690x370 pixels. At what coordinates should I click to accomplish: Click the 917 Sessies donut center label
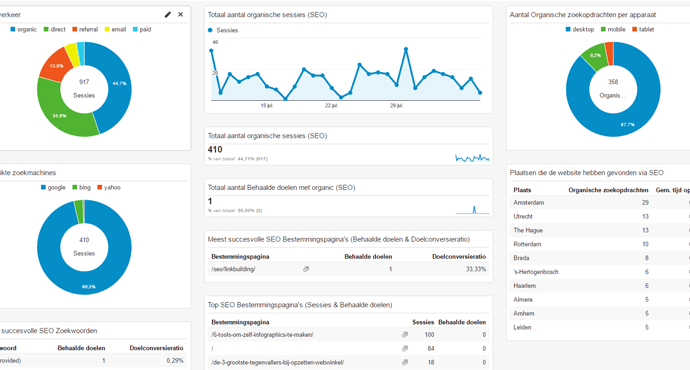coord(84,88)
